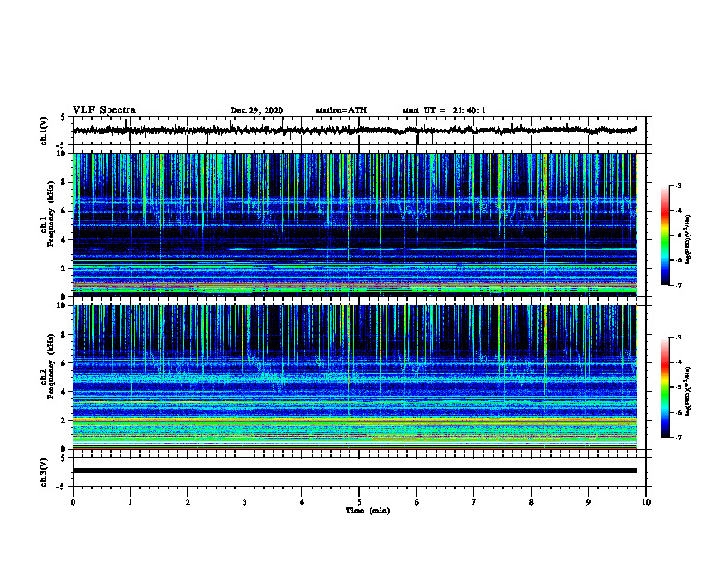Viewport: 728px width, 563px height.
Task: Click the time axis tick label "2"
Action: pos(188,502)
